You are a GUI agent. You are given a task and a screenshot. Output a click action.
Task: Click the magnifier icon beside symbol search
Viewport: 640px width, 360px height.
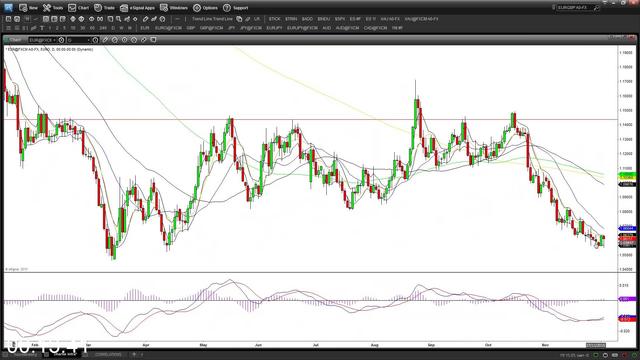[596, 7]
